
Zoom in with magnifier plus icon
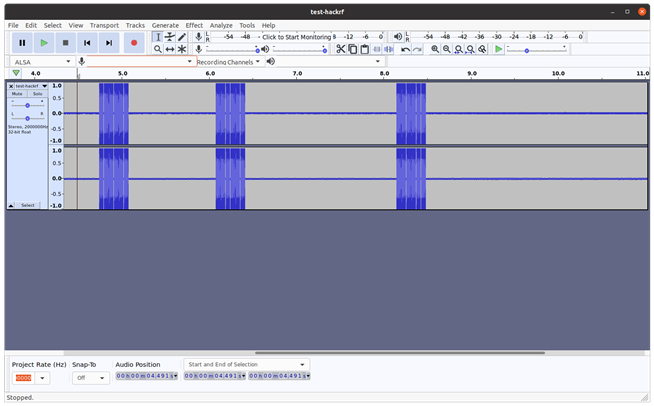tap(435, 49)
